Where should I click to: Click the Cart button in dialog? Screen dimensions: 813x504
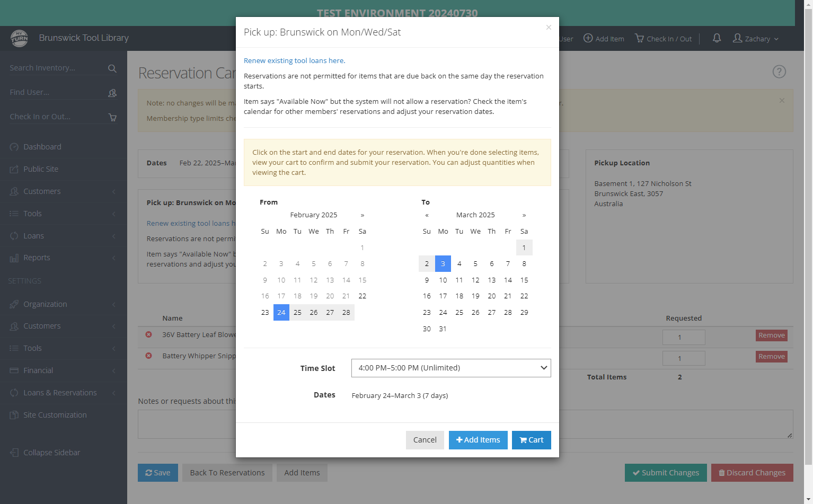tap(532, 440)
